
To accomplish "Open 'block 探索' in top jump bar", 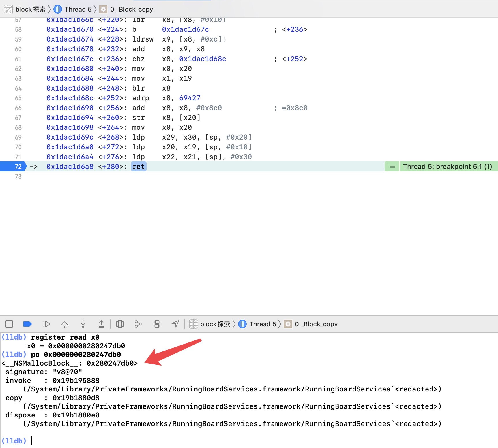I will point(25,9).
